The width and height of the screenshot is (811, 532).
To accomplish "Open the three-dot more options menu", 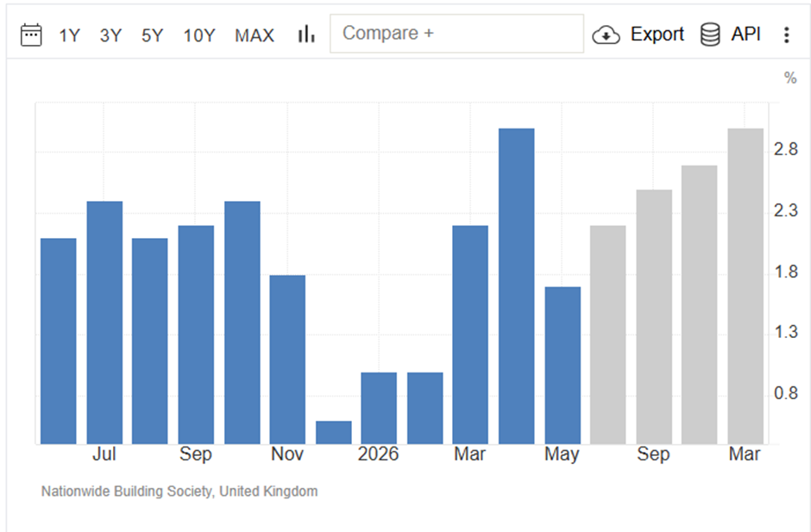I will [786, 34].
